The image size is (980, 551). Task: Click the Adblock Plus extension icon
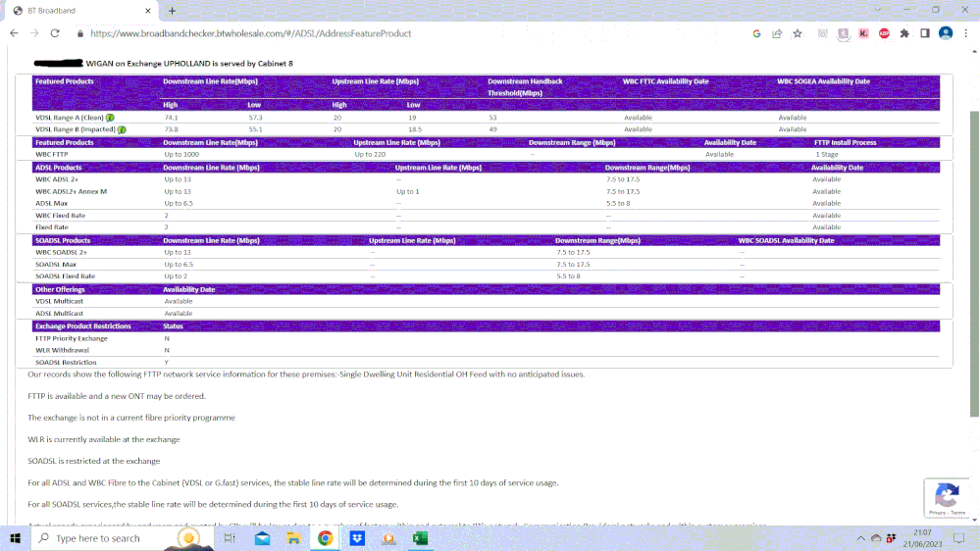click(x=884, y=33)
